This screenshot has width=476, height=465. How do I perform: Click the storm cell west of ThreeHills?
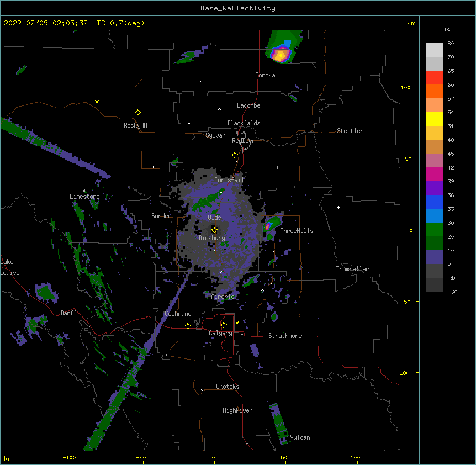click(268, 226)
